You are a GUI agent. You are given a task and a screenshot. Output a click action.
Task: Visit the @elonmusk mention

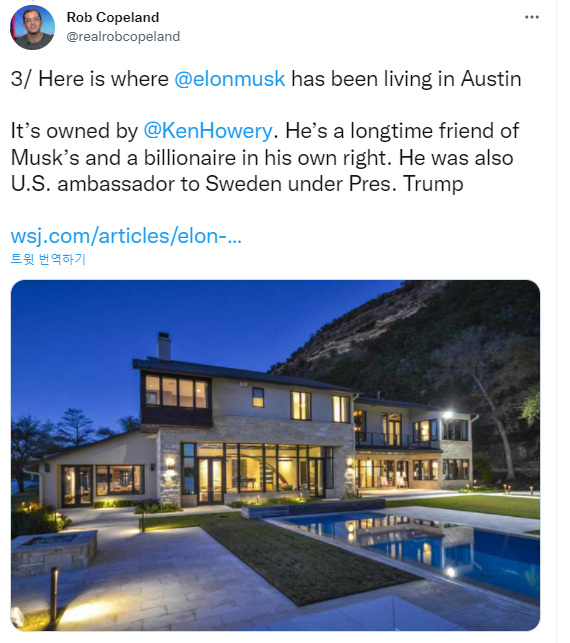point(230,79)
